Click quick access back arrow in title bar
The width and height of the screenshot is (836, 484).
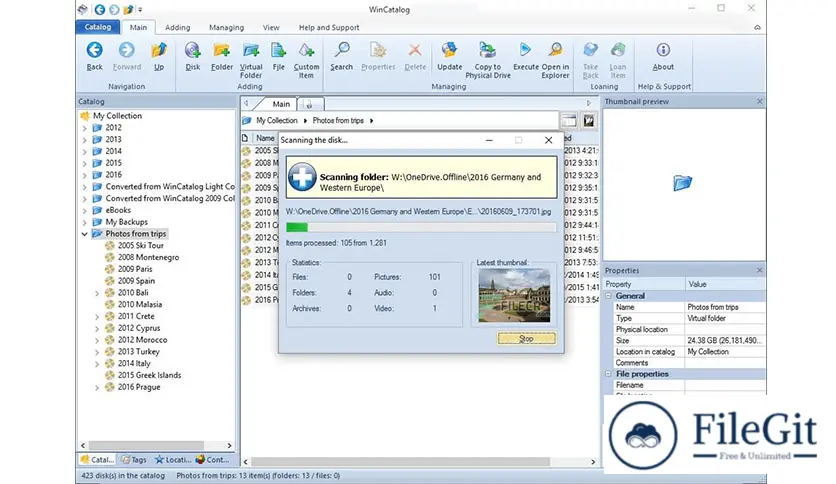pyautogui.click(x=99, y=9)
